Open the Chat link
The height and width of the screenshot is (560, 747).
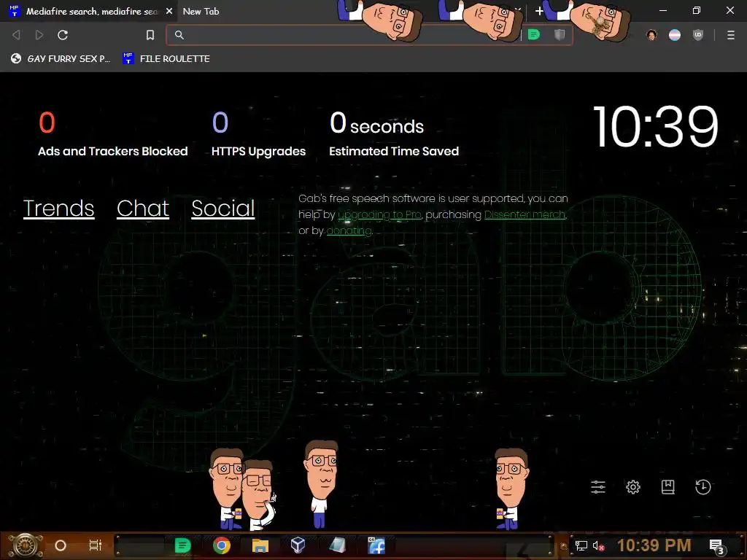pos(143,208)
